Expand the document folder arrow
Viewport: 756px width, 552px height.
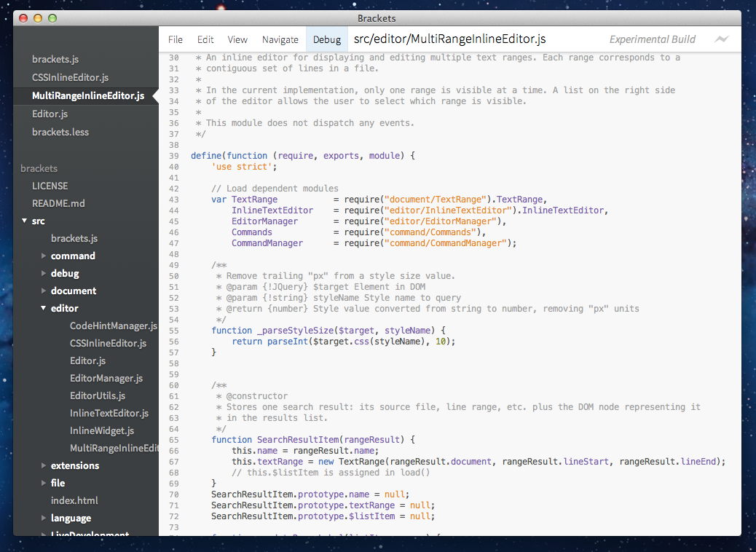point(44,291)
